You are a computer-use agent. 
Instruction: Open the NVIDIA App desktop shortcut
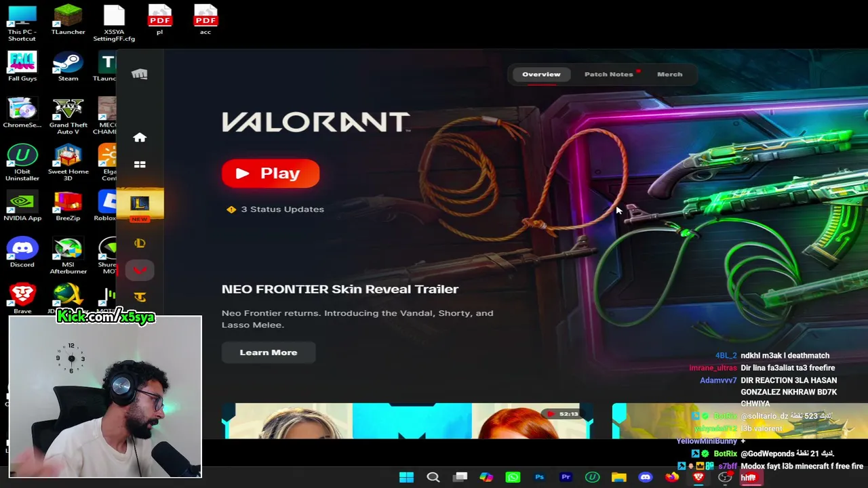[x=22, y=206]
